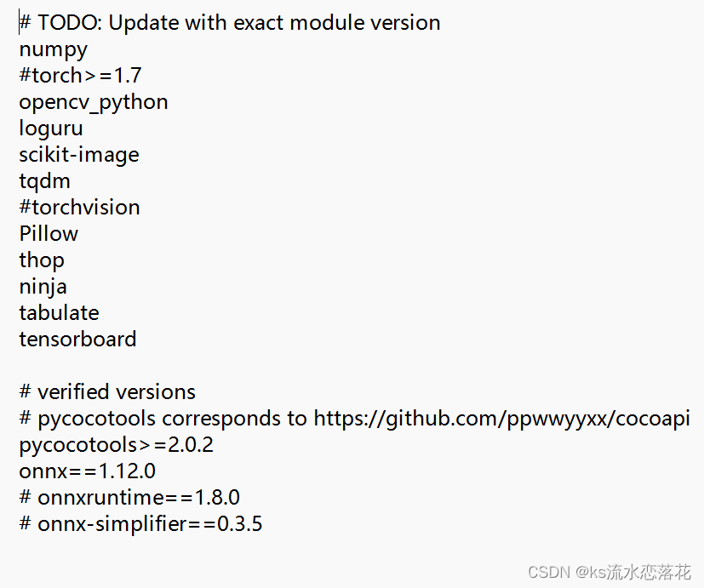Place cursor on the thop line

[x=42, y=260]
